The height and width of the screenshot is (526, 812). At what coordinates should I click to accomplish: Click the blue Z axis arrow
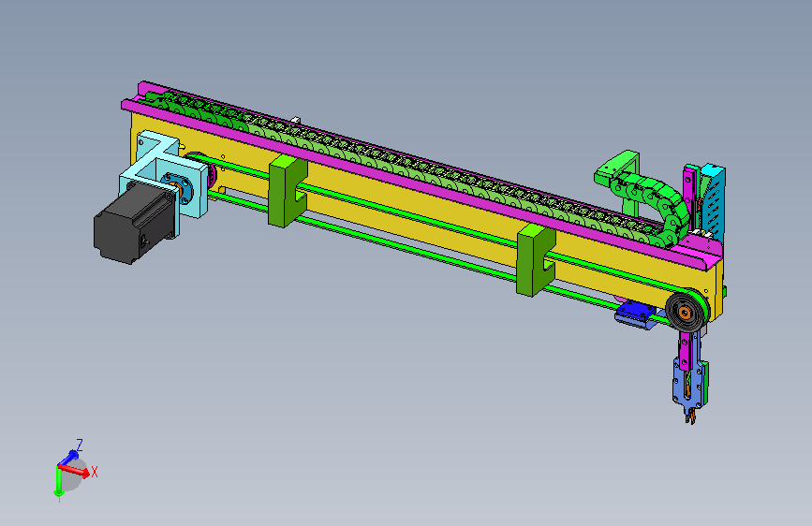[x=67, y=458]
